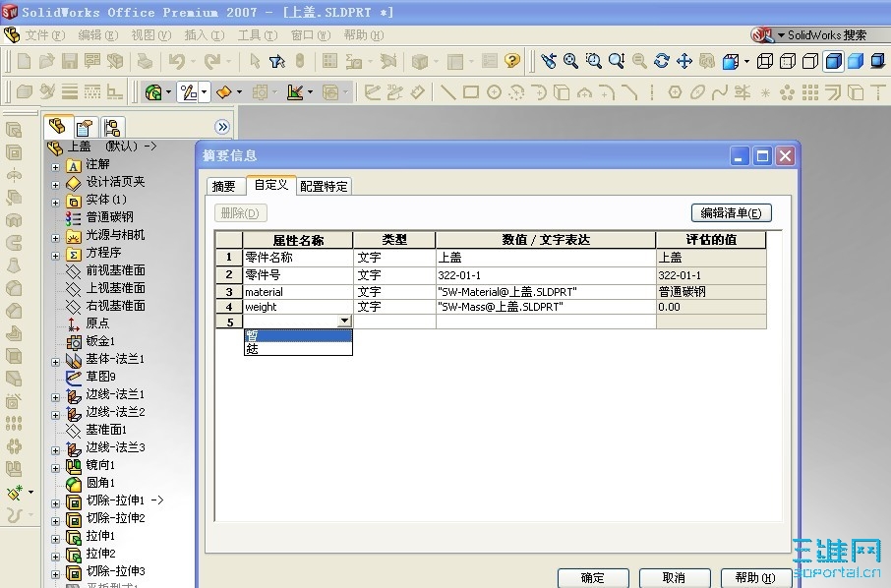Click the Sketch pencil icon

(372, 91)
